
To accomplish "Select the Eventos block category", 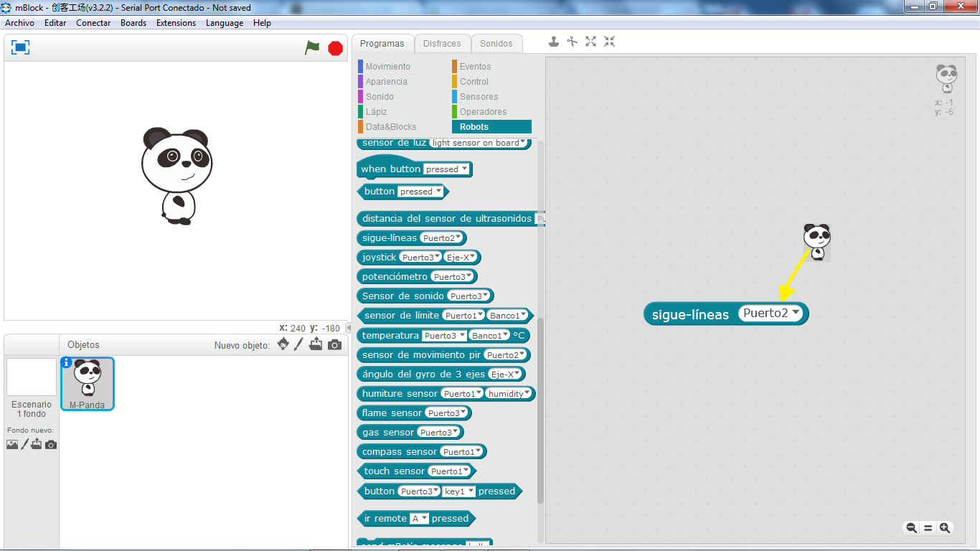I will click(475, 67).
